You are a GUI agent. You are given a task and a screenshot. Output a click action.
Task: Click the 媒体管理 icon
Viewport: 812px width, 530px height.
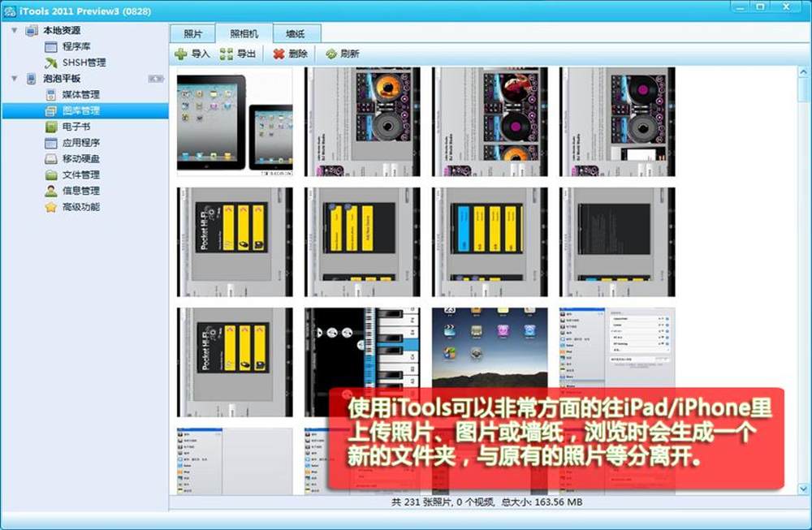click(x=50, y=95)
